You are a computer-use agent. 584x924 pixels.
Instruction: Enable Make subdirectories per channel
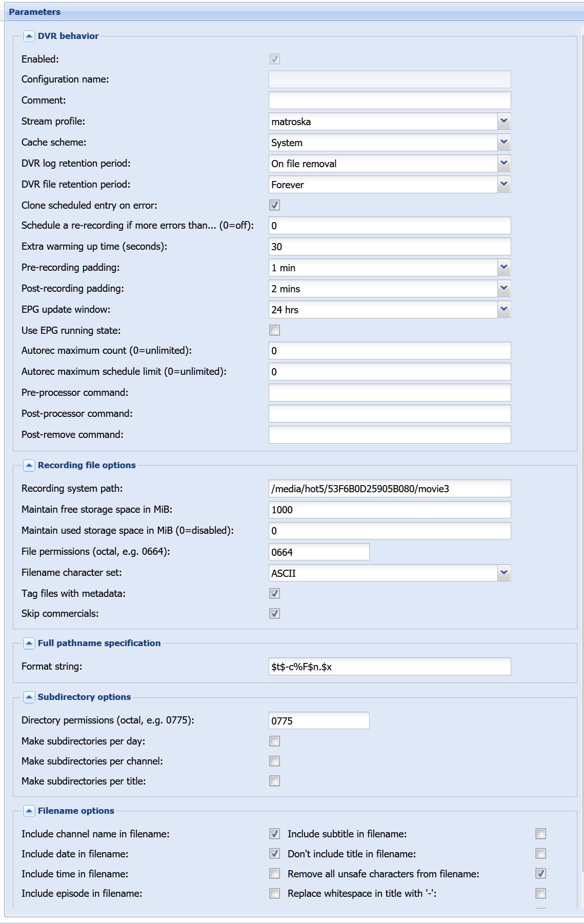pyautogui.click(x=275, y=761)
